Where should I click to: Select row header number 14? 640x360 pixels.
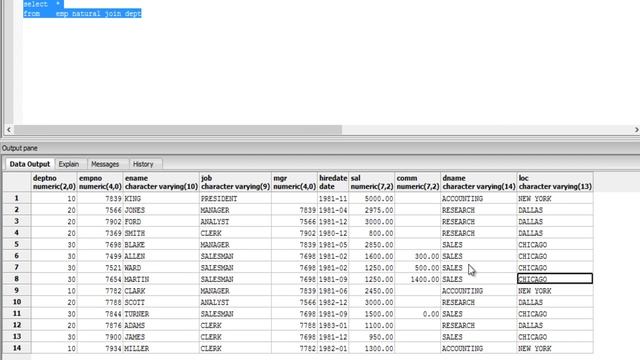click(17, 349)
